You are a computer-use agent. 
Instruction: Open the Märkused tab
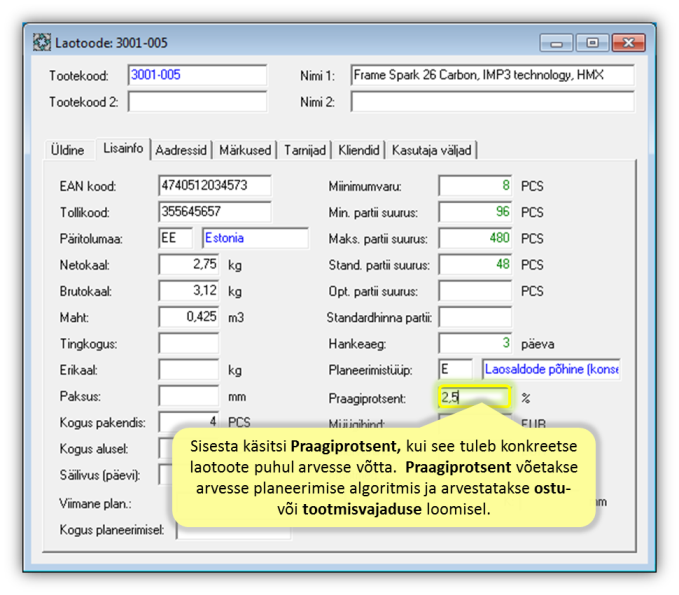click(245, 150)
